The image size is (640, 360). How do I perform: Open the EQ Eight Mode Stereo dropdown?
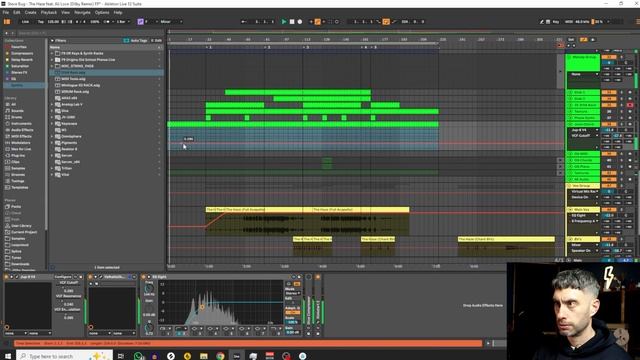coord(293,293)
